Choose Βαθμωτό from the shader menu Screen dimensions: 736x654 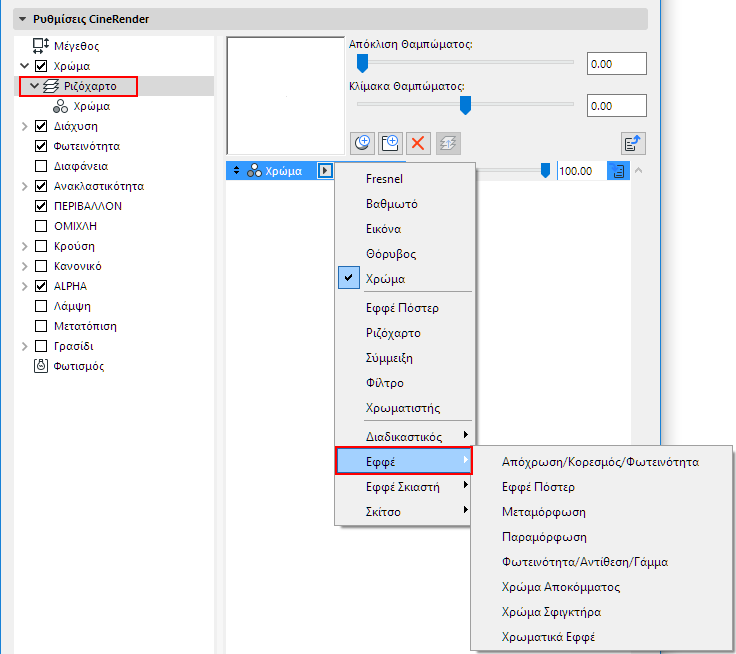tap(405, 204)
